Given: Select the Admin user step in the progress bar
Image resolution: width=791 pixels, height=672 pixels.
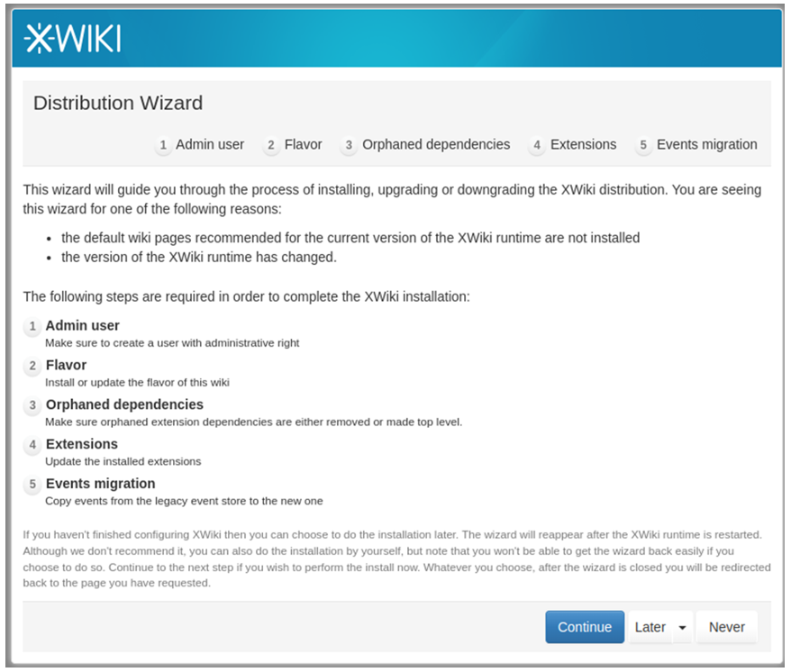Looking at the screenshot, I should 210,145.
